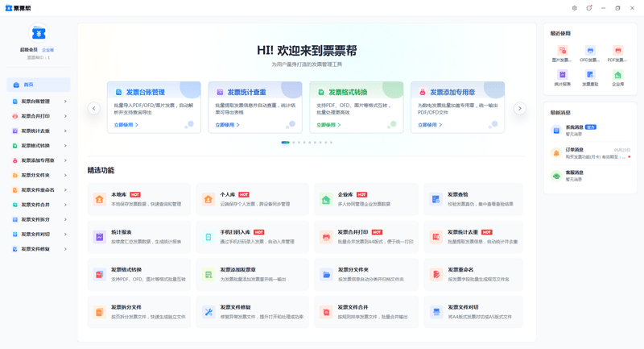The width and height of the screenshot is (644, 349).
Task: Click the 发票文件合并 icon in 精选功能
Action: click(x=326, y=312)
